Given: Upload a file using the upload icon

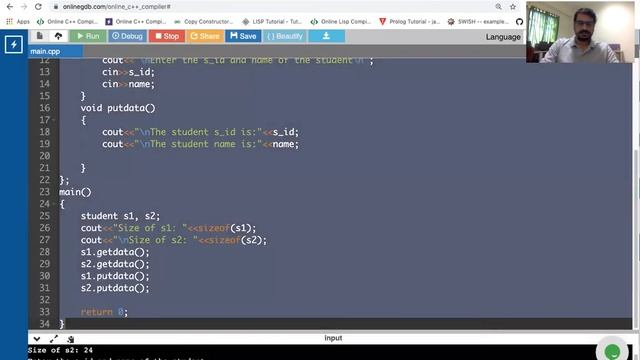Looking at the screenshot, I should click(58, 36).
